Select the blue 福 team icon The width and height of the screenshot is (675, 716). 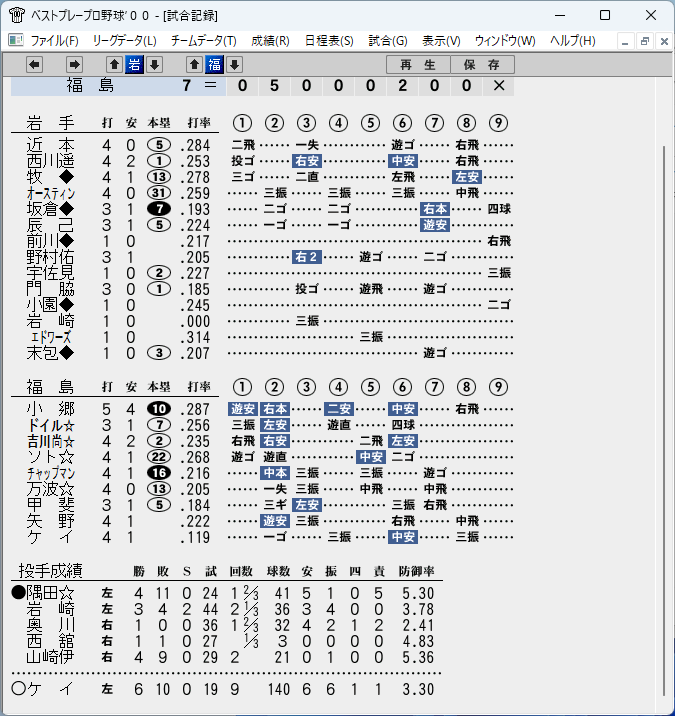[x=214, y=65]
